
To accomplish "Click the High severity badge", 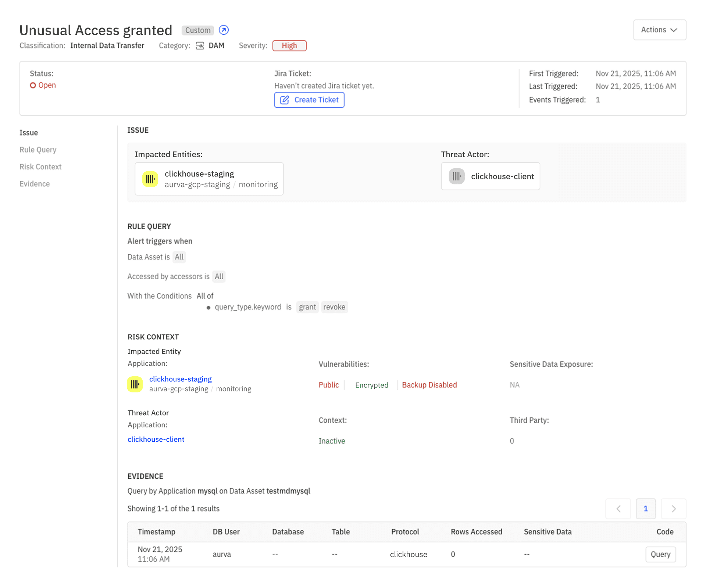I will pyautogui.click(x=289, y=46).
